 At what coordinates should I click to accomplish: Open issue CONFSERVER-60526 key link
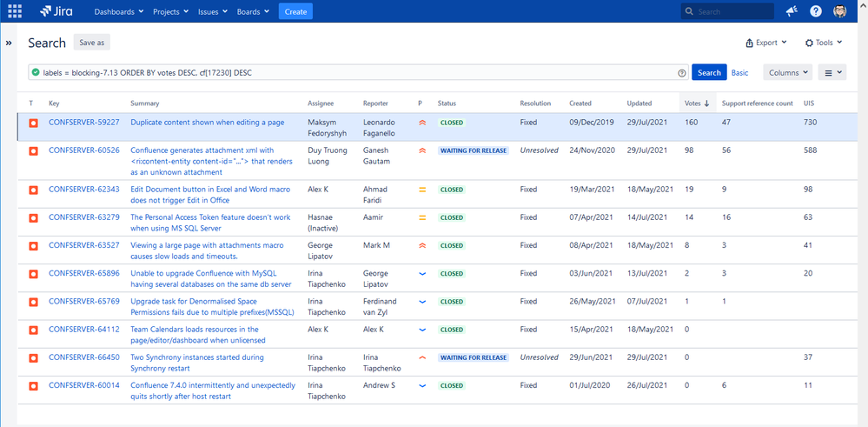coord(84,150)
